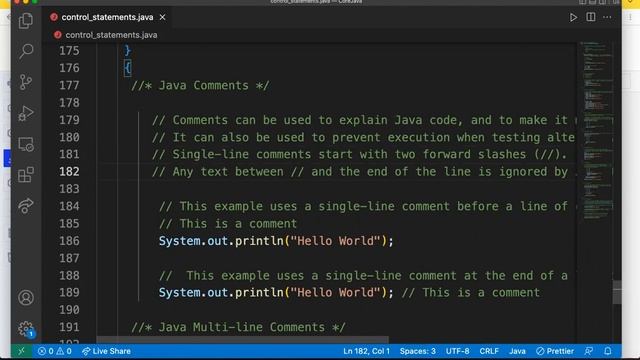
Task: Click "// This is a comment" on line 185
Action: [228, 224]
